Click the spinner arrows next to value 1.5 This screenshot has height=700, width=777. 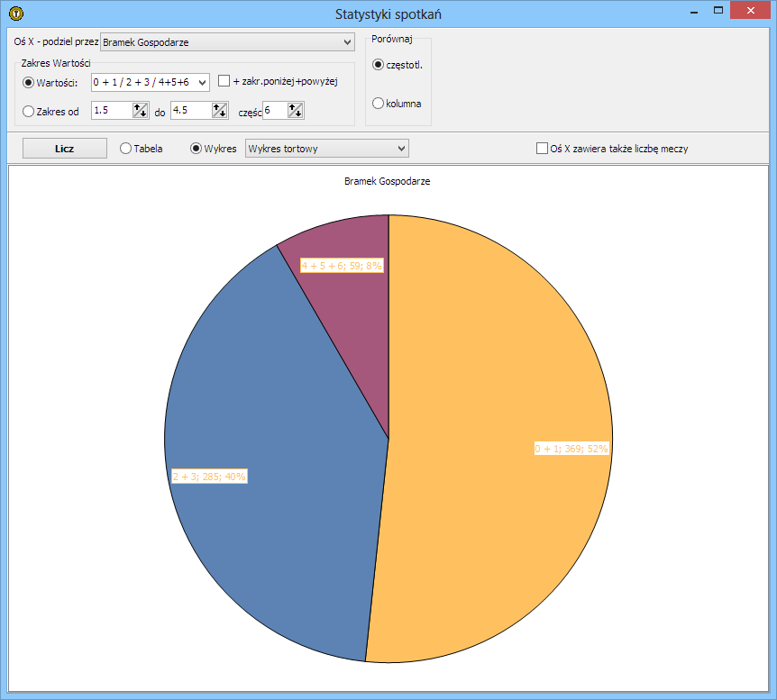click(141, 111)
